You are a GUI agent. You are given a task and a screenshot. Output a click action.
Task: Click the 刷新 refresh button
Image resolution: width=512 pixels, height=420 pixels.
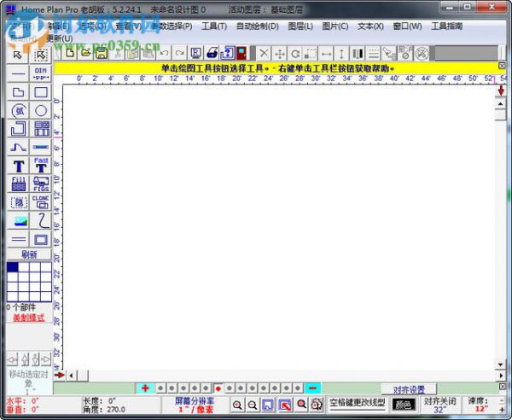29,254
